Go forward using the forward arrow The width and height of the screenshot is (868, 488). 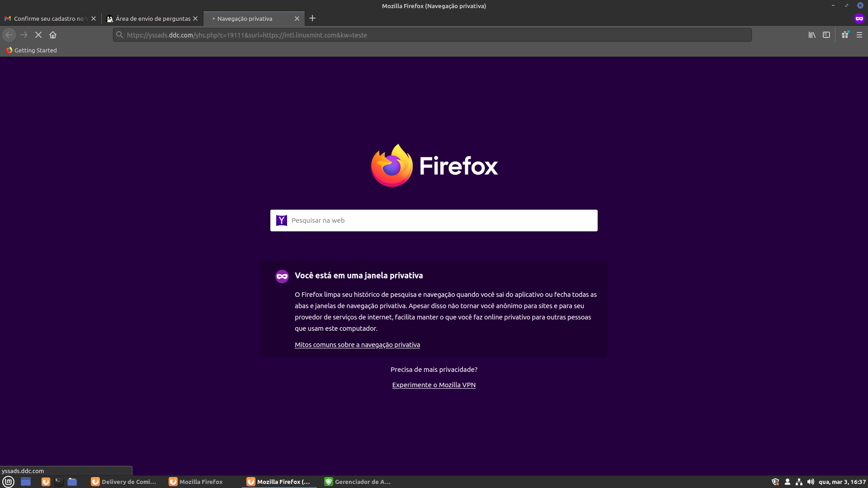[x=24, y=35]
